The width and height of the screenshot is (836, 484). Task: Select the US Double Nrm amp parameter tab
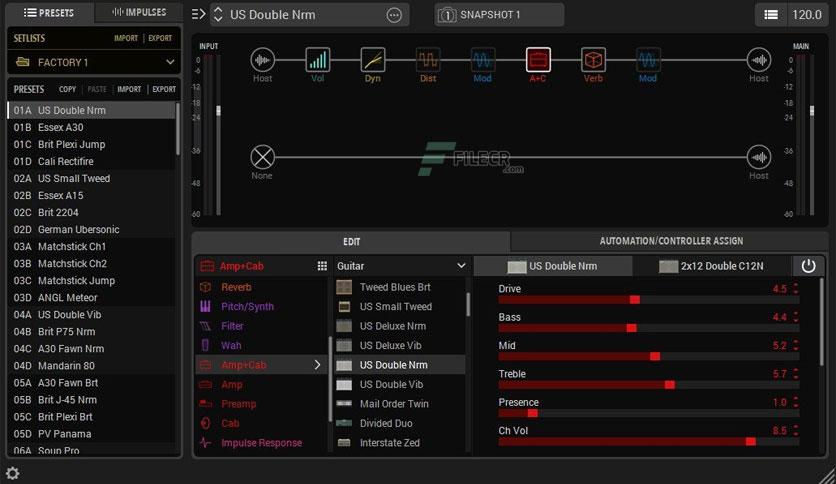(x=552, y=266)
